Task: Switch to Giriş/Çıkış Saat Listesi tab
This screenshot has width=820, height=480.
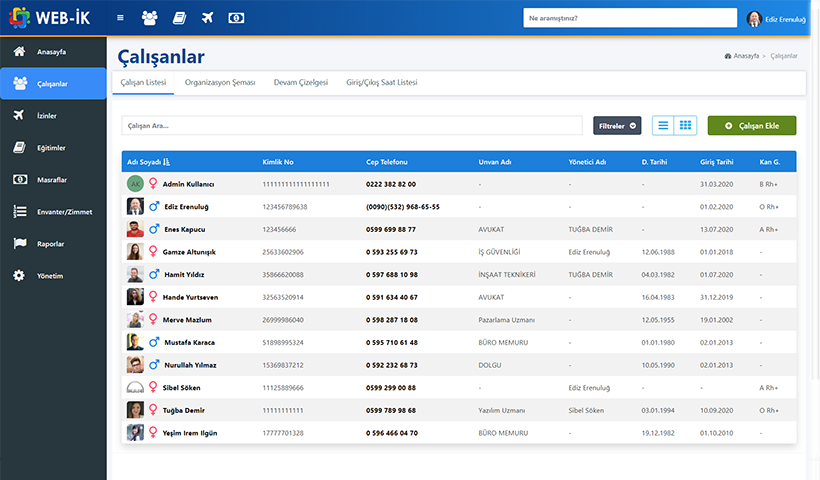Action: (x=382, y=83)
